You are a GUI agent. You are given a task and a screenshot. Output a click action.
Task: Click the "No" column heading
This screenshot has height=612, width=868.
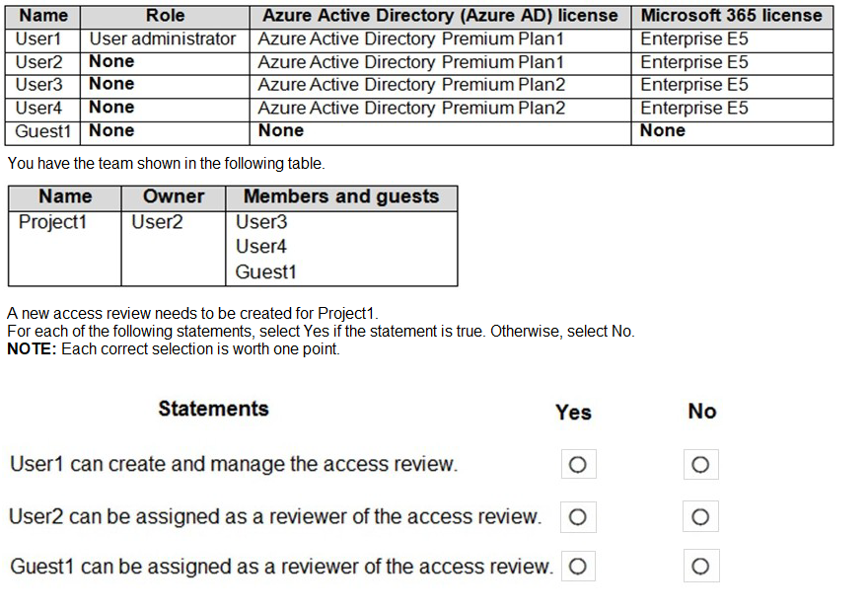coord(702,412)
